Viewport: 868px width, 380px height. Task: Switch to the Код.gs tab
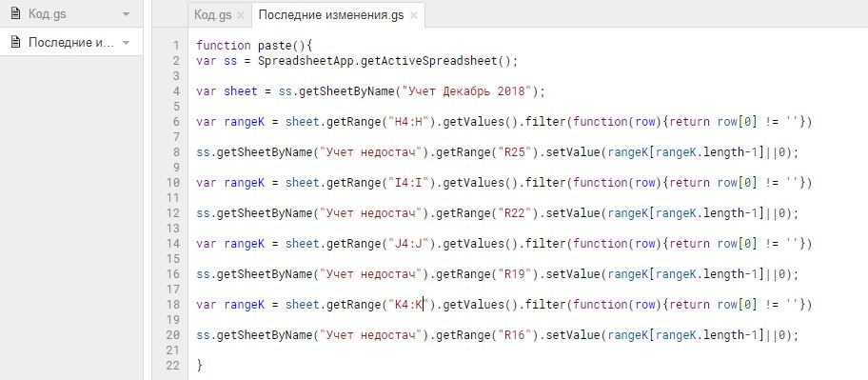pyautogui.click(x=212, y=15)
